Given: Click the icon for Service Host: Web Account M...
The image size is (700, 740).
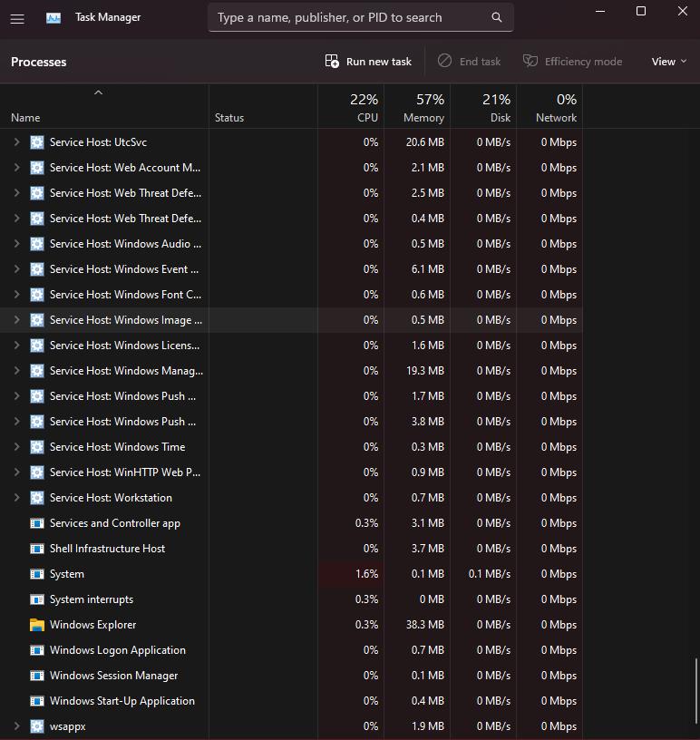Looking at the screenshot, I should [x=37, y=168].
